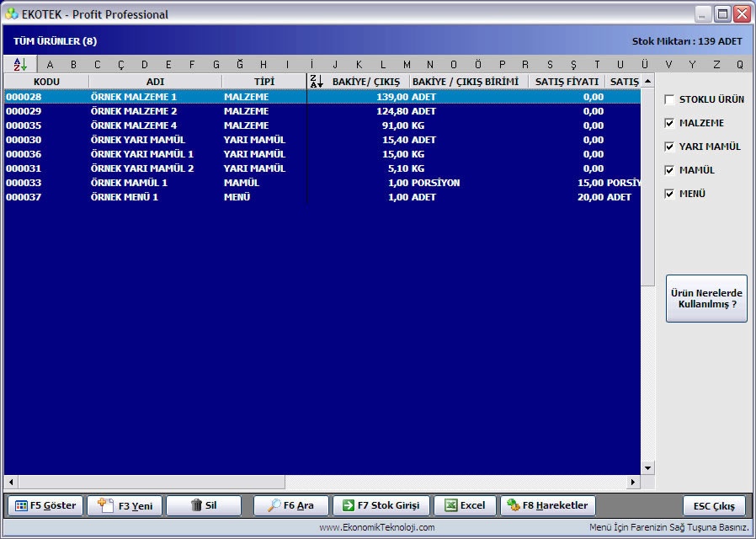Image resolution: width=756 pixels, height=539 pixels.
Task: Create new product with F3 Yeni
Action: click(125, 506)
